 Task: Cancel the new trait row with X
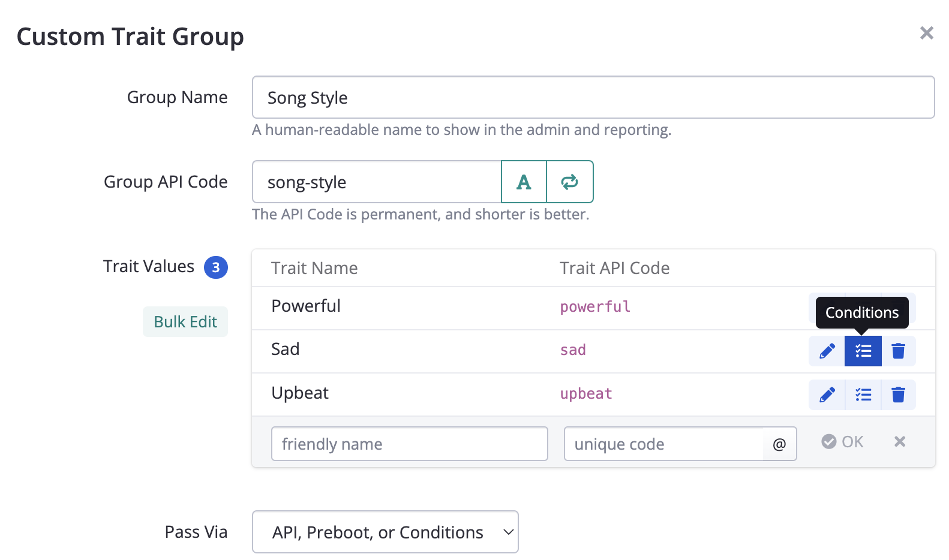point(899,442)
